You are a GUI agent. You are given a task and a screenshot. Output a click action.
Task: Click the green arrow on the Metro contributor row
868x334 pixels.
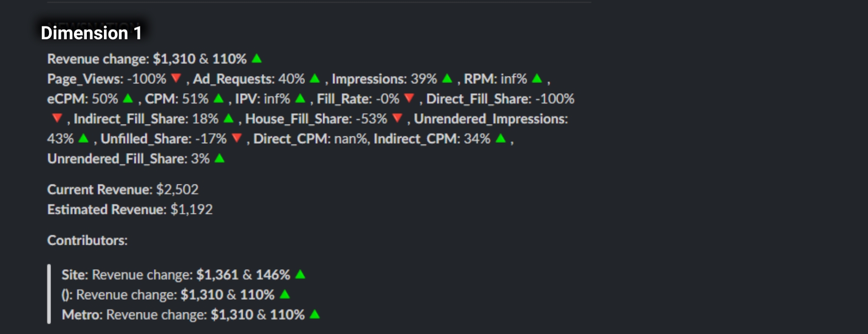click(315, 314)
